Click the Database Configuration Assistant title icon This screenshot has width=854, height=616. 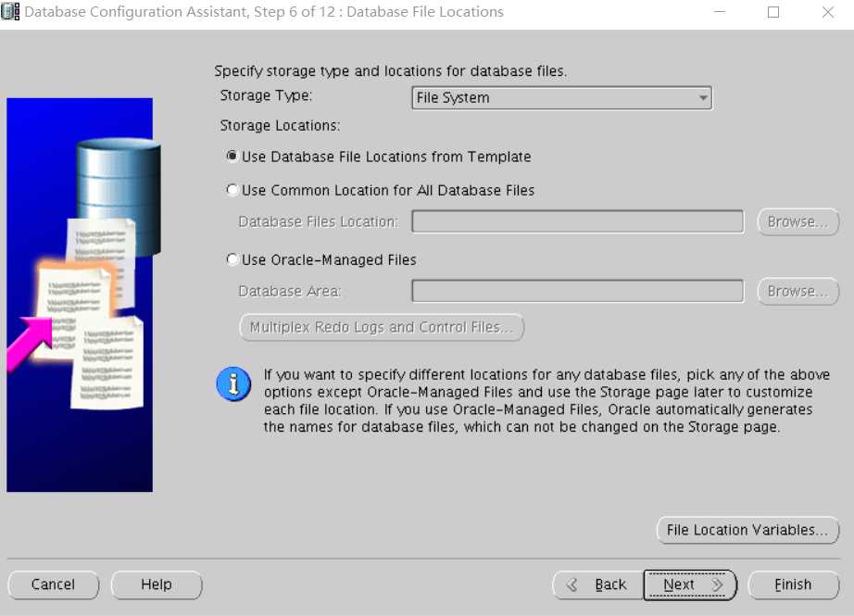click(10, 11)
